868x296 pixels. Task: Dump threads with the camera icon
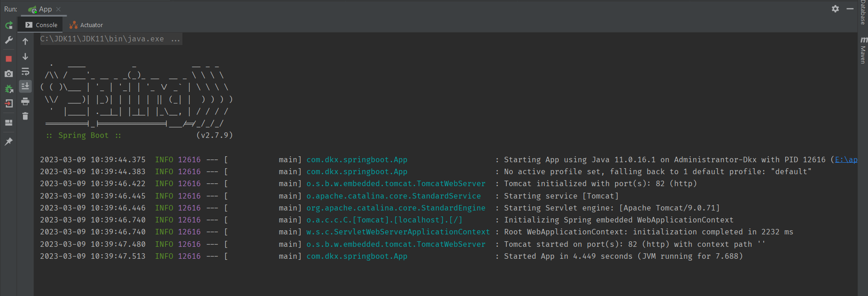[9, 74]
